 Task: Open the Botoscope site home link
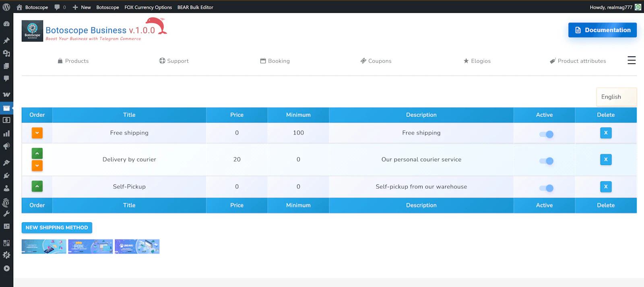tap(32, 7)
